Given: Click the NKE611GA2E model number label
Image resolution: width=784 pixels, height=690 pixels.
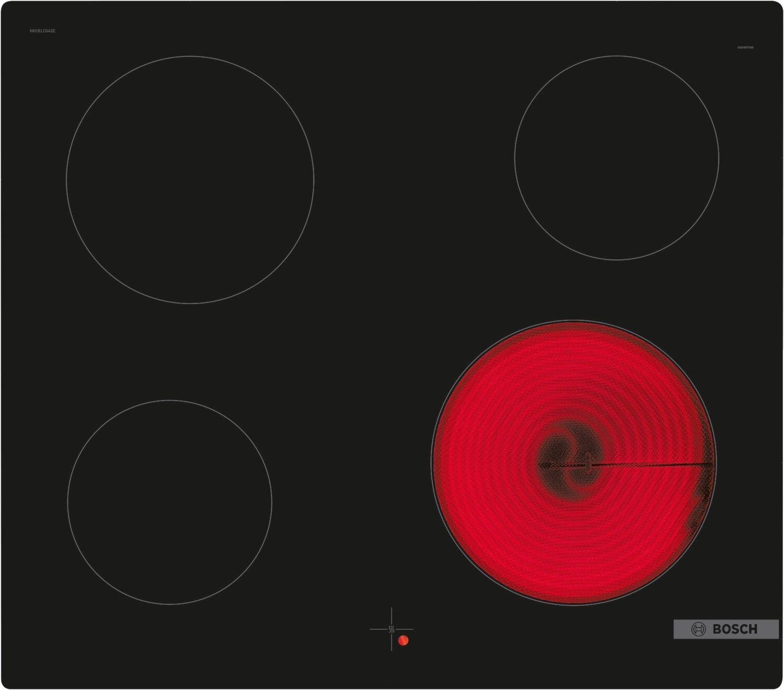Looking at the screenshot, I should click(x=42, y=31).
